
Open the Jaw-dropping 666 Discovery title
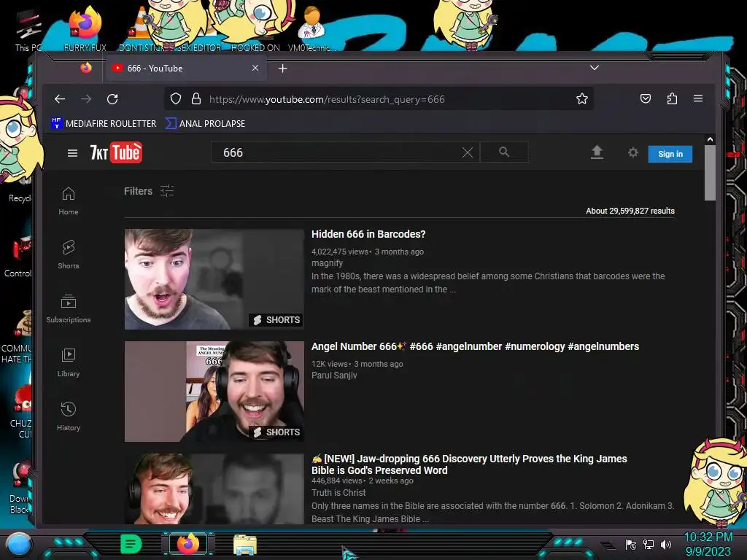[469, 464]
